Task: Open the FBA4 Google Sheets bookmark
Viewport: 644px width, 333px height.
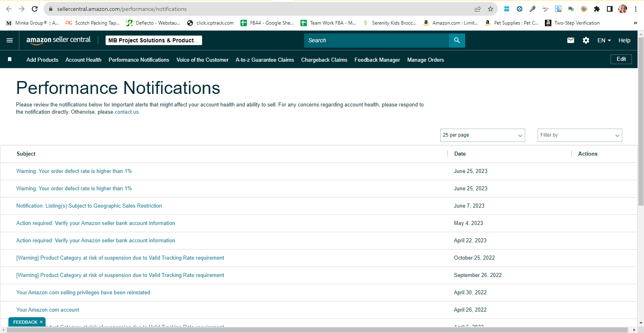Action: pos(267,23)
